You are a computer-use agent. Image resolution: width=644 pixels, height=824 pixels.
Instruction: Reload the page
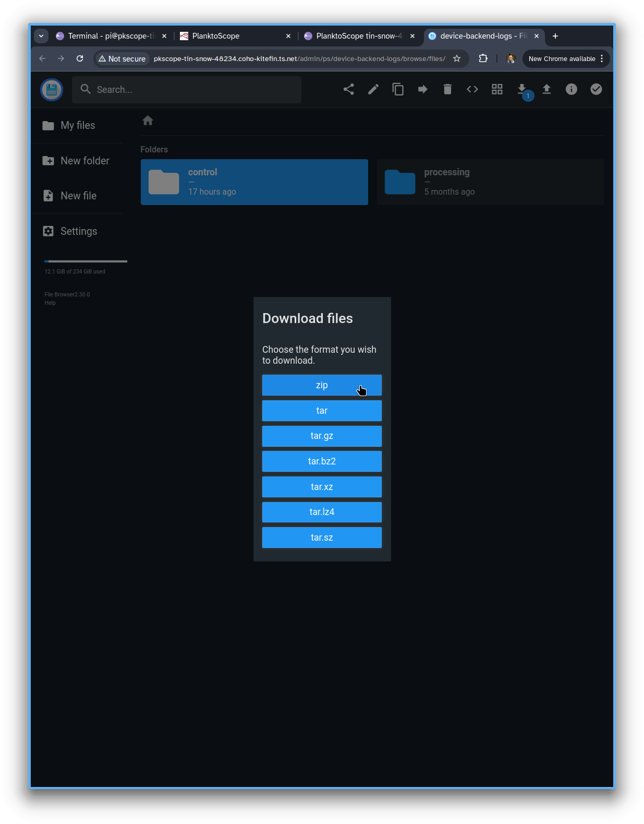(80, 58)
